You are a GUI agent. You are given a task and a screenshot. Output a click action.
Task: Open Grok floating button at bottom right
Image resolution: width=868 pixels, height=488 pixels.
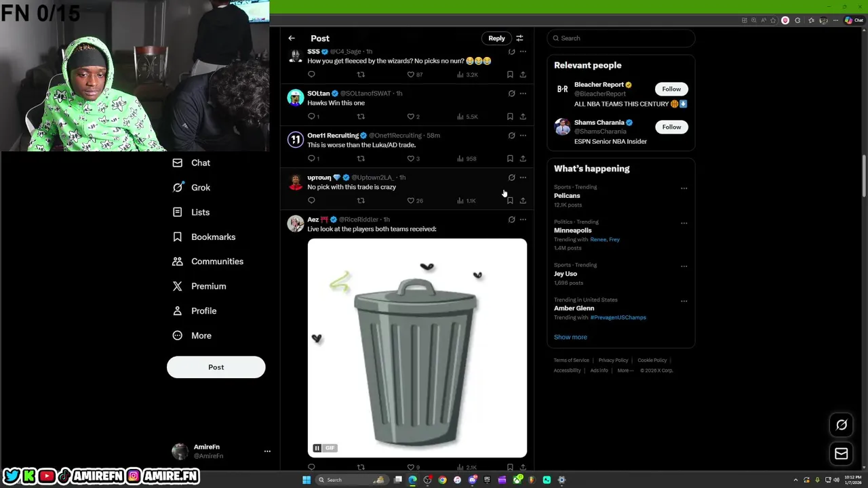pos(842,425)
